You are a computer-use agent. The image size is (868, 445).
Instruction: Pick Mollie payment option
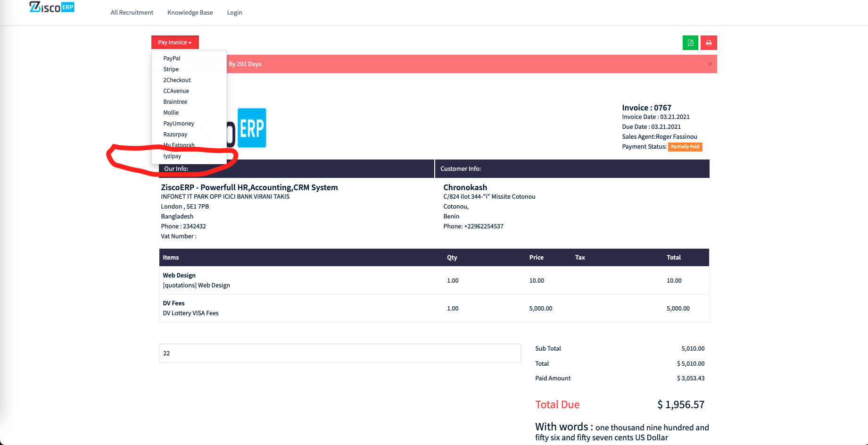(171, 112)
